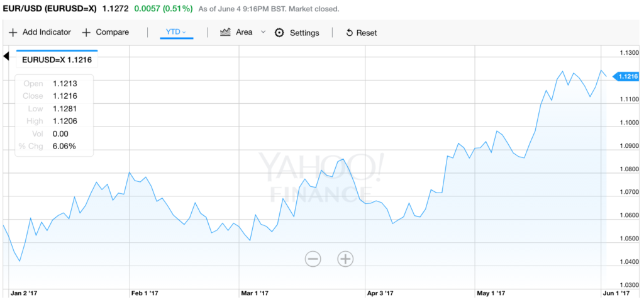Image resolution: width=644 pixels, height=304 pixels.
Task: Click the Reset label
Action: click(367, 33)
